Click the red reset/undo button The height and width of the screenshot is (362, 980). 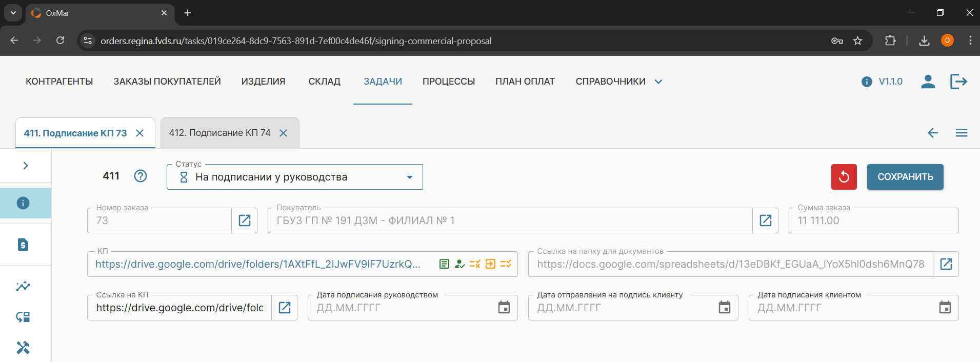[x=844, y=177]
